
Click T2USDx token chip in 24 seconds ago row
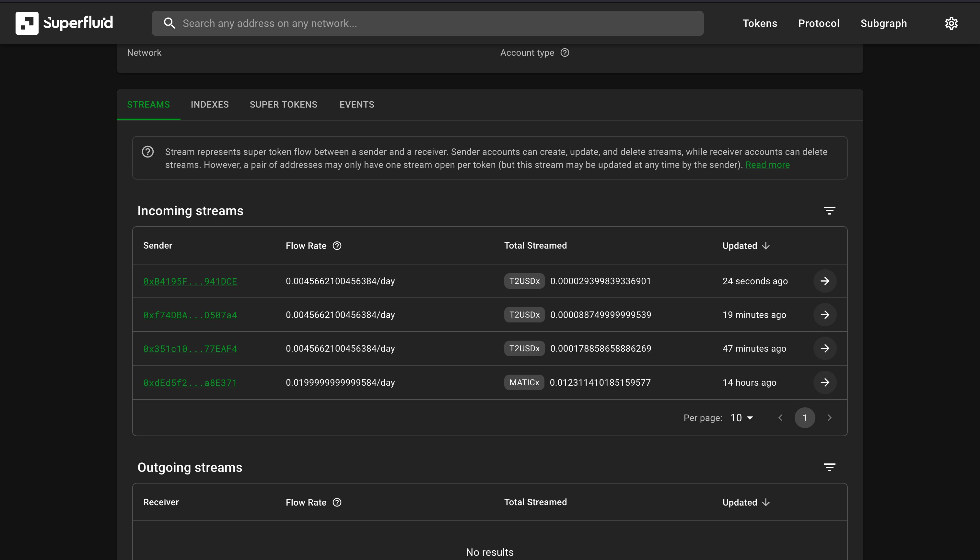coord(524,281)
